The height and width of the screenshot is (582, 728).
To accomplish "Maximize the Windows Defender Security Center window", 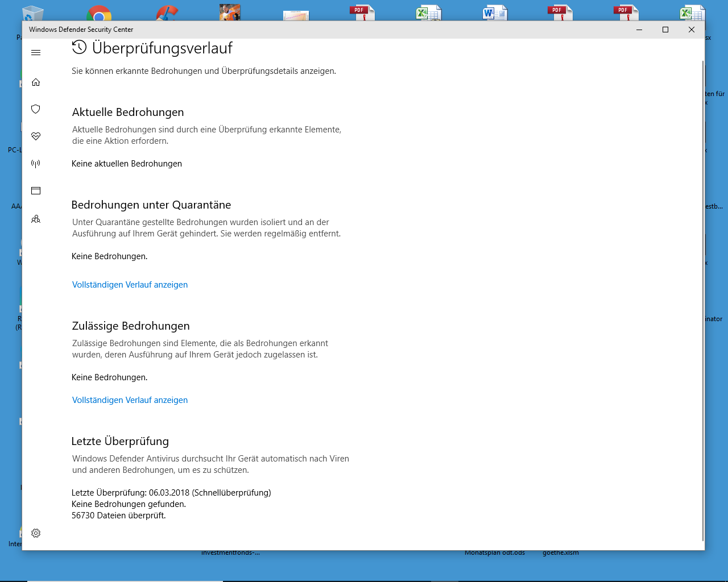I will point(665,30).
